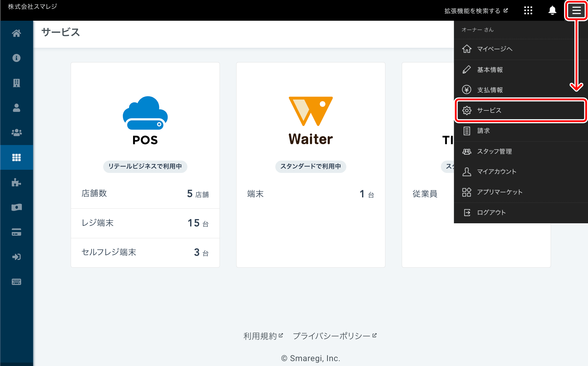Image resolution: width=588 pixels, height=366 pixels.
Task: Click the sign-in arrow icon in sidebar
Action: tap(16, 257)
